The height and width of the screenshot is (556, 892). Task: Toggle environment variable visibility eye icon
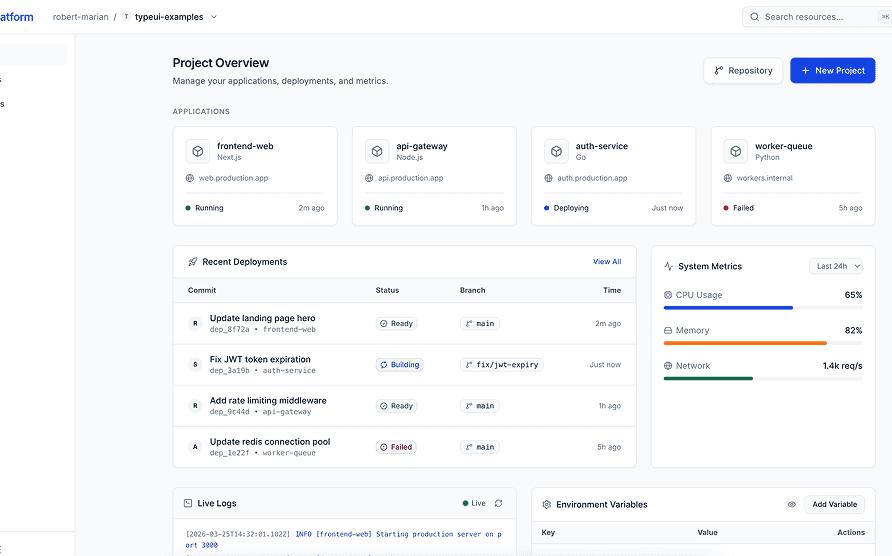(791, 504)
